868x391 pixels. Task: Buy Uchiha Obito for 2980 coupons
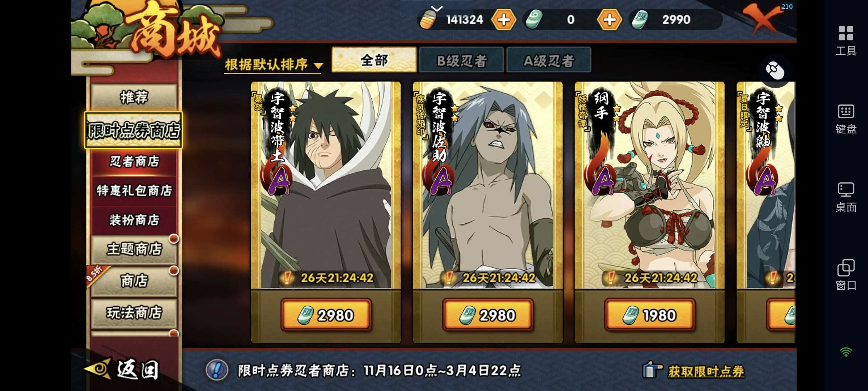326,315
